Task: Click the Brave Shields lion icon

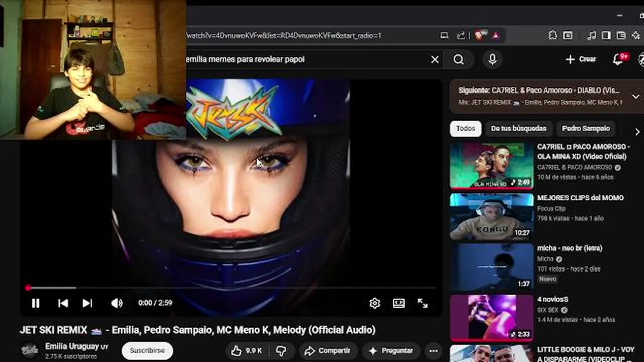Action: (480, 35)
